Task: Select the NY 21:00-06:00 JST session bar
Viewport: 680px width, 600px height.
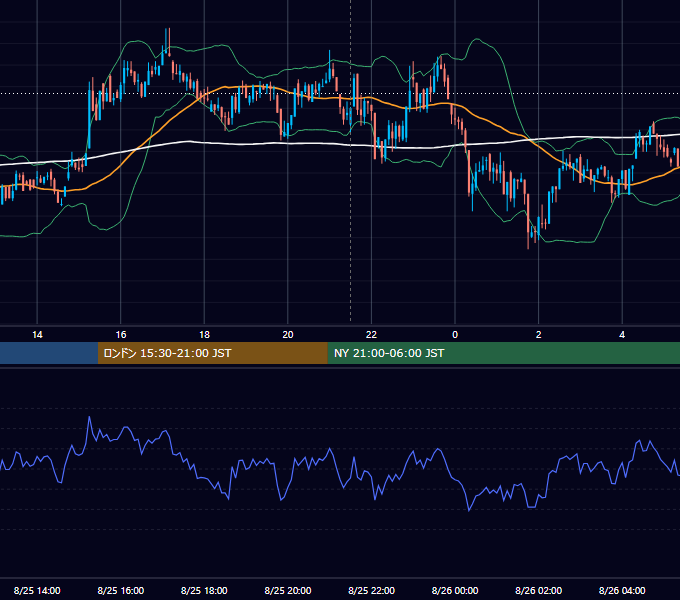Action: pyautogui.click(x=503, y=353)
